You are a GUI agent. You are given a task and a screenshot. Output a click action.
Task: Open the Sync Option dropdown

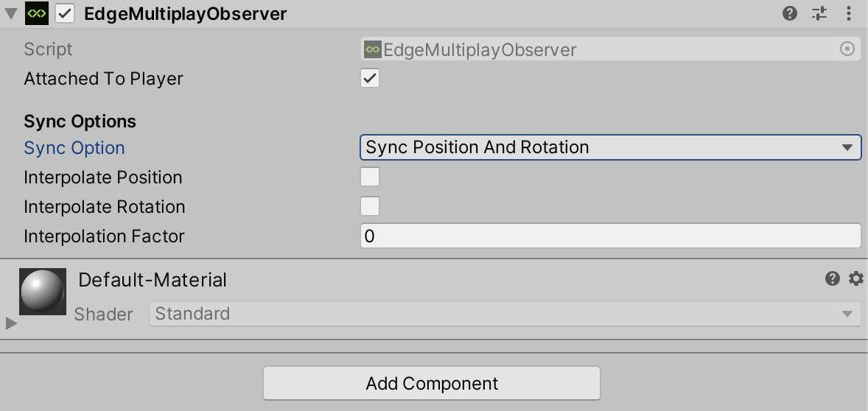pos(611,148)
